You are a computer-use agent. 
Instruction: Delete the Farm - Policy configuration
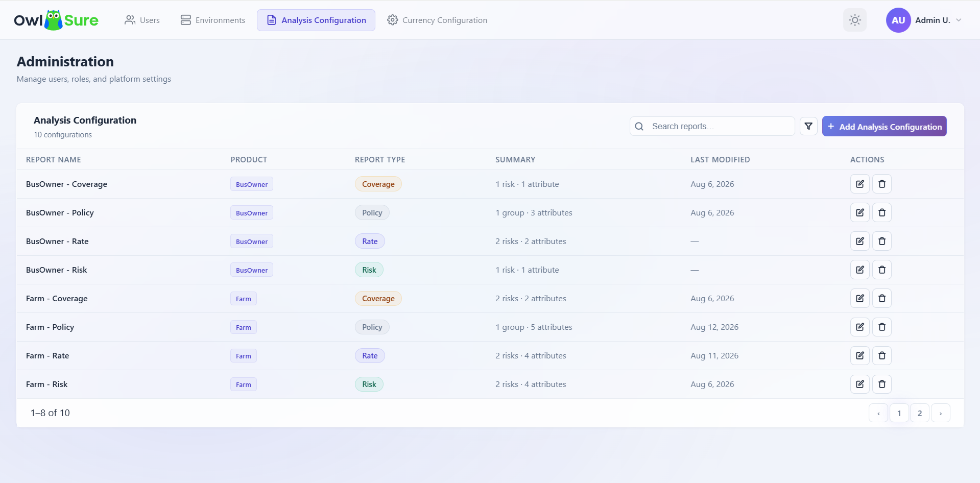pos(882,327)
